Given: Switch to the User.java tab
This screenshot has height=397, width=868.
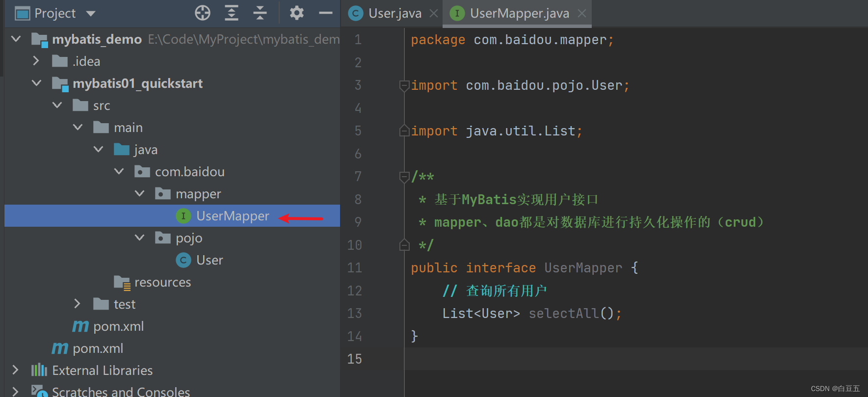Looking at the screenshot, I should 395,13.
